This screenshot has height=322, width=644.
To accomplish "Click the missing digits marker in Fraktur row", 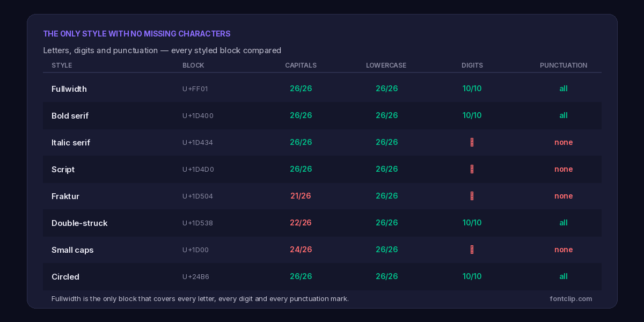I will tap(472, 196).
